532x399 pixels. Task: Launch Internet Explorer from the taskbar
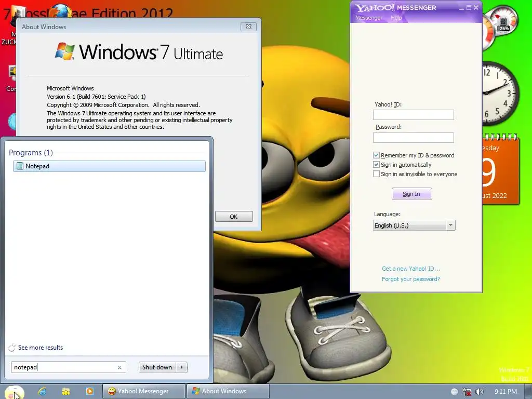click(x=42, y=391)
